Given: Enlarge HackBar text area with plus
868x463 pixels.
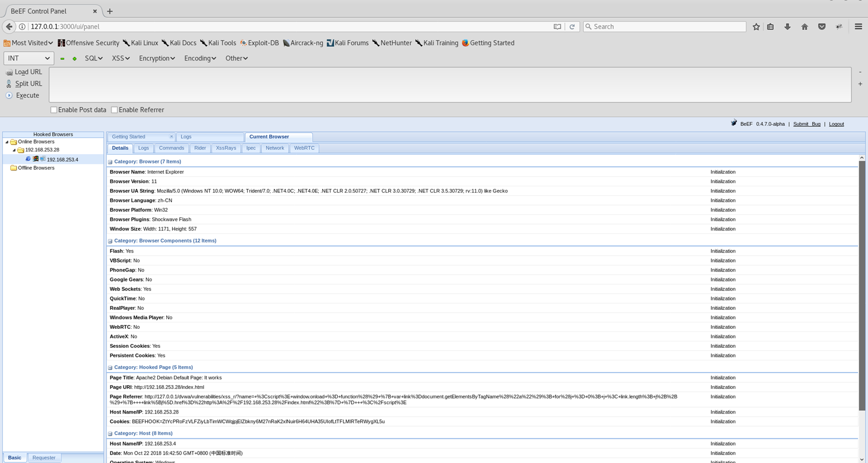Looking at the screenshot, I should (860, 84).
